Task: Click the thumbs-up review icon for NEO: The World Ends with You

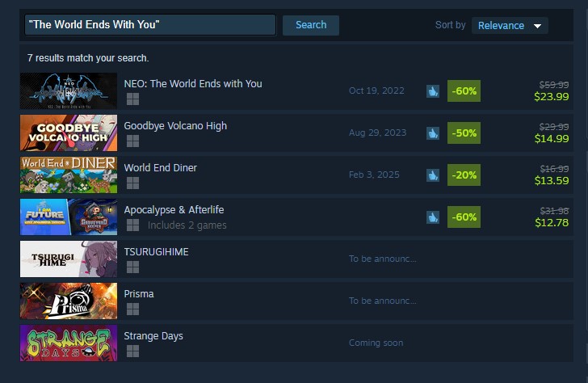Action: tap(433, 91)
